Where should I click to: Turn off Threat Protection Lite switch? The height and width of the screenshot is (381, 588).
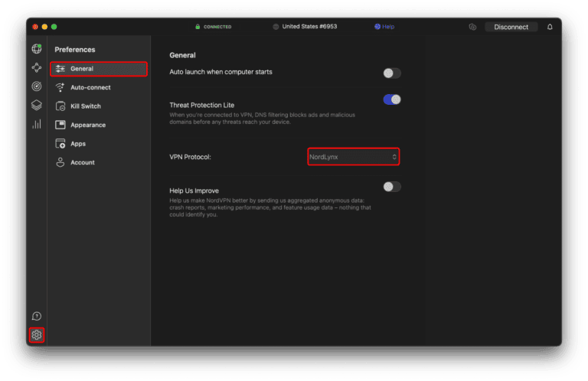(x=392, y=99)
